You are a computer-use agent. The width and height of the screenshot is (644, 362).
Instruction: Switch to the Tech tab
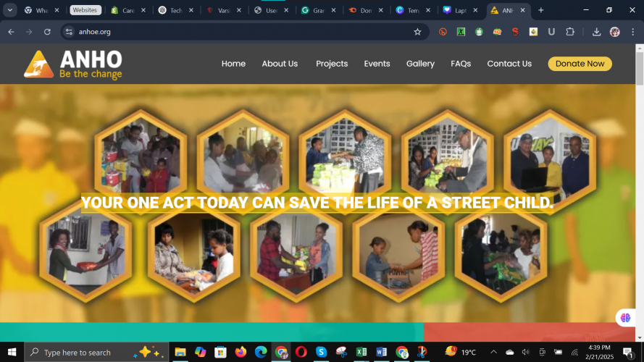tap(176, 10)
